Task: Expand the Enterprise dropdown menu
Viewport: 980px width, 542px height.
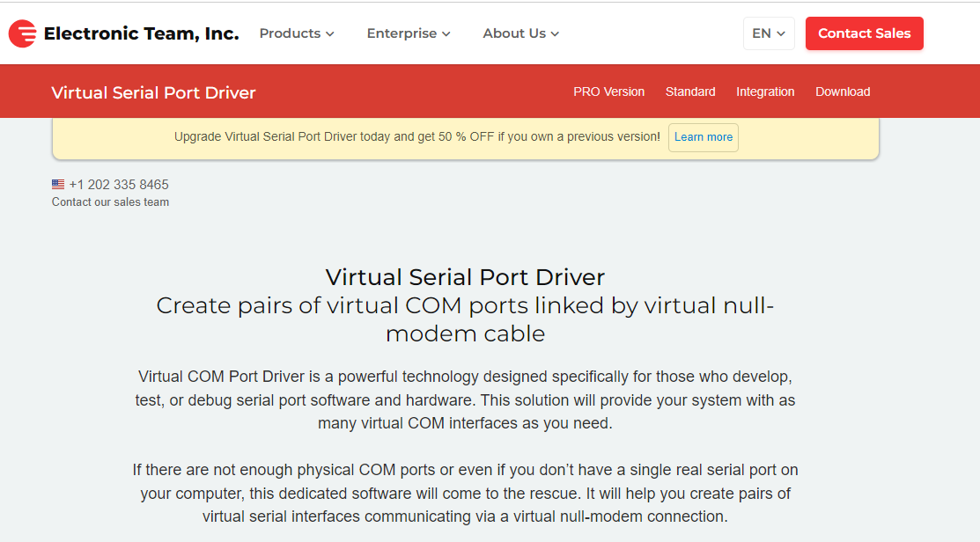Action: tap(409, 33)
